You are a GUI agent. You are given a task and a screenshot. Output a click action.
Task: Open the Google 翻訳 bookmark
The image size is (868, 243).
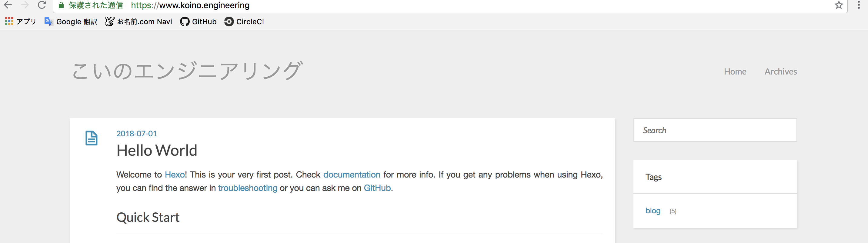(71, 22)
